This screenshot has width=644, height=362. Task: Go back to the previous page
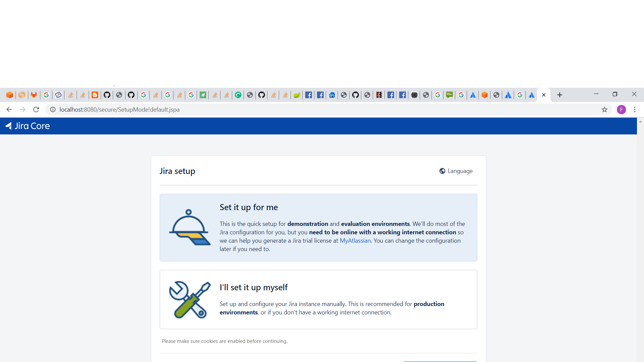tap(9, 110)
